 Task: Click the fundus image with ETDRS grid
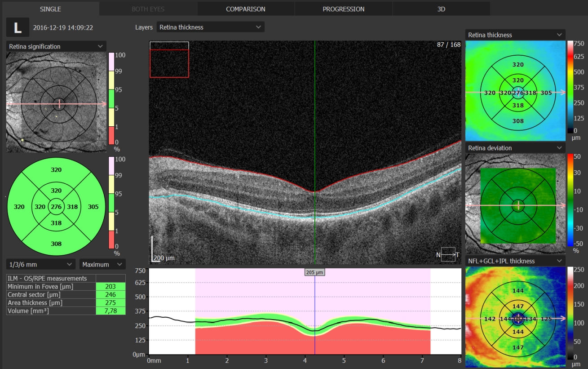(x=56, y=103)
